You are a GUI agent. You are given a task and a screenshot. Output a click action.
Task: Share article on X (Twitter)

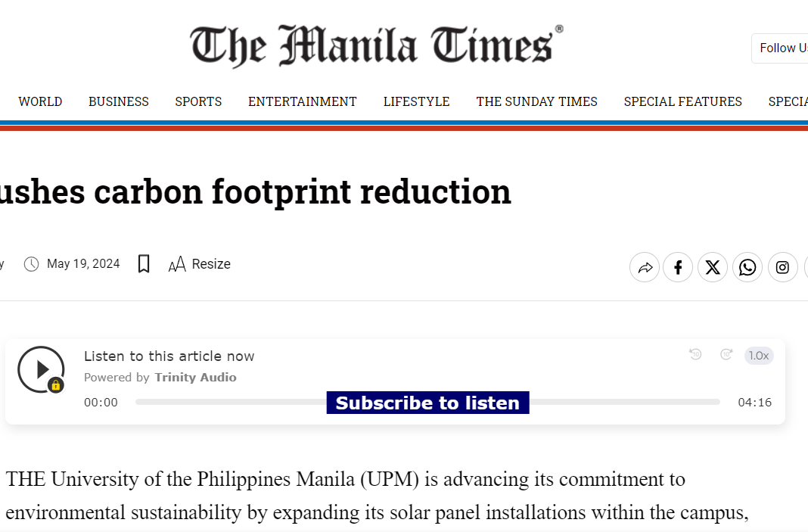(x=713, y=268)
